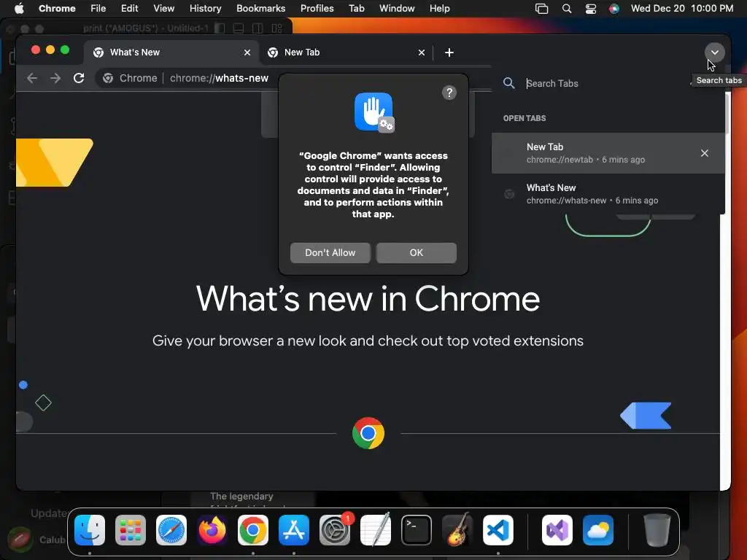
Task: Open Siri from the menu bar
Action: coord(614,9)
